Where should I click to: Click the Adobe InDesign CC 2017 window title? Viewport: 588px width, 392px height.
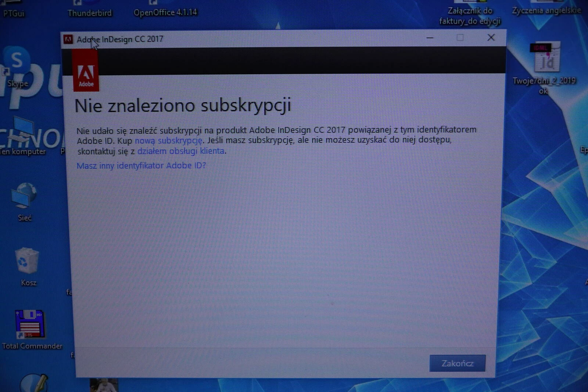120,39
